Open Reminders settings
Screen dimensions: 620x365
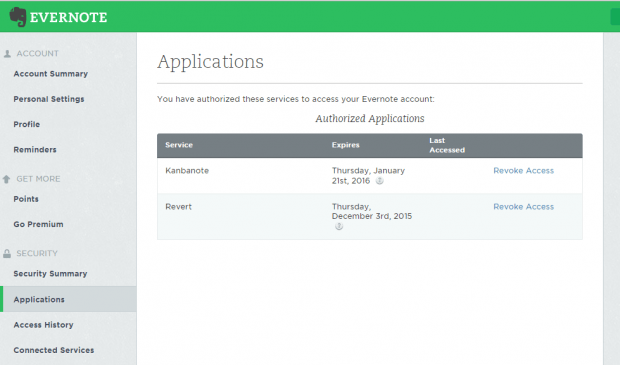point(35,149)
